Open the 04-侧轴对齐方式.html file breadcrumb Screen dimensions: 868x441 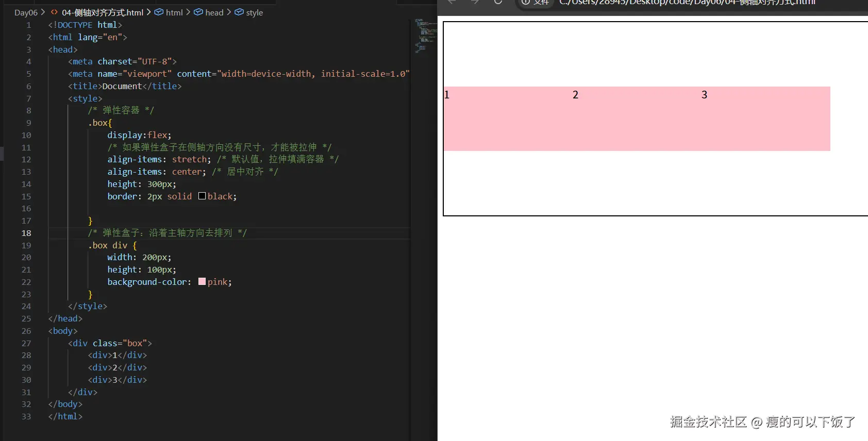[x=103, y=12]
